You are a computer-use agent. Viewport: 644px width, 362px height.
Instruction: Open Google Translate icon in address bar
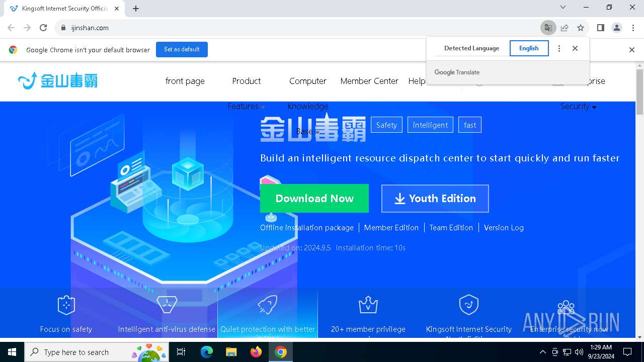(x=548, y=28)
